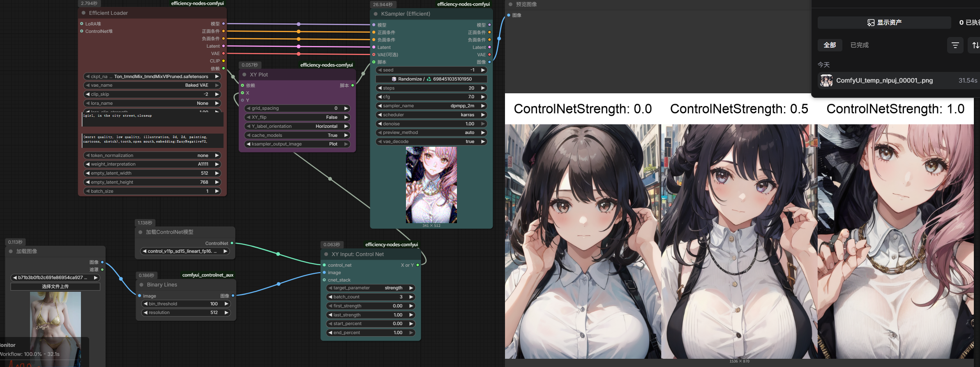Decrease batch_count with left arrow

coord(330,297)
